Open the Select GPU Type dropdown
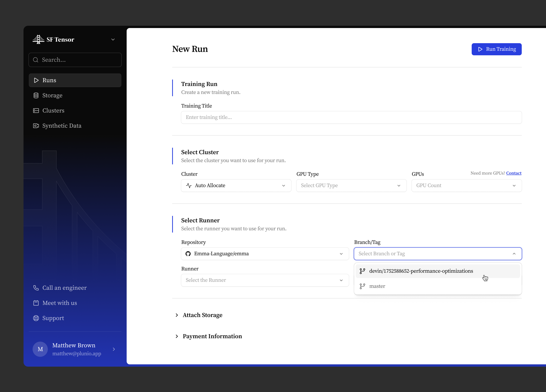The width and height of the screenshot is (546, 392). click(x=351, y=185)
